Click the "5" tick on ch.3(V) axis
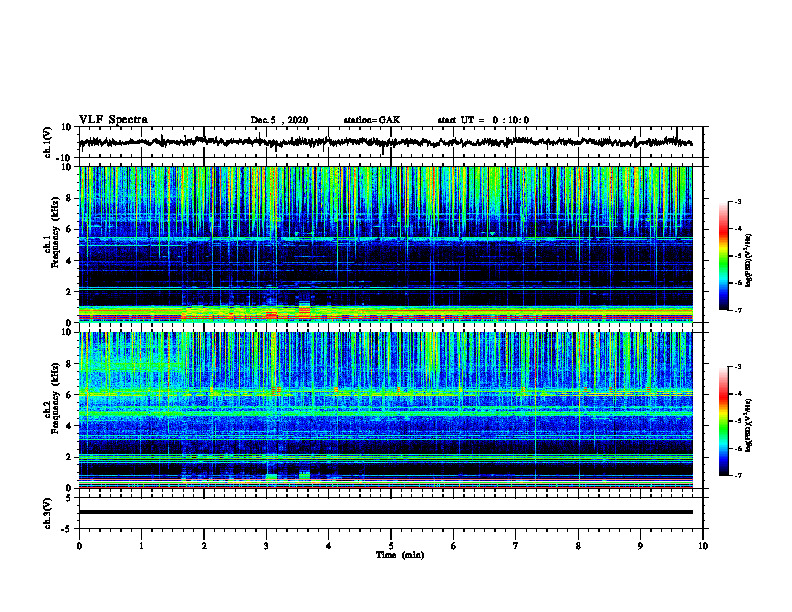The width and height of the screenshot is (792, 612). point(69,498)
